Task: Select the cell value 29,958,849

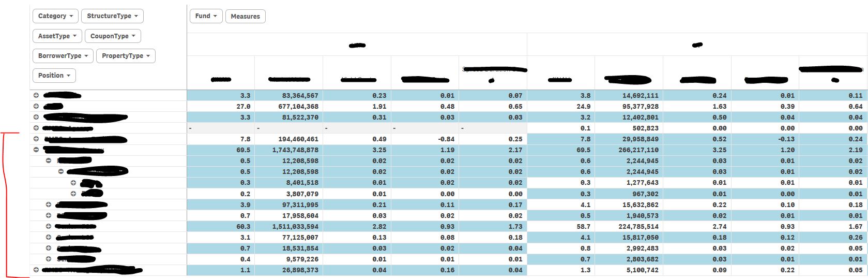Action: [x=629, y=139]
